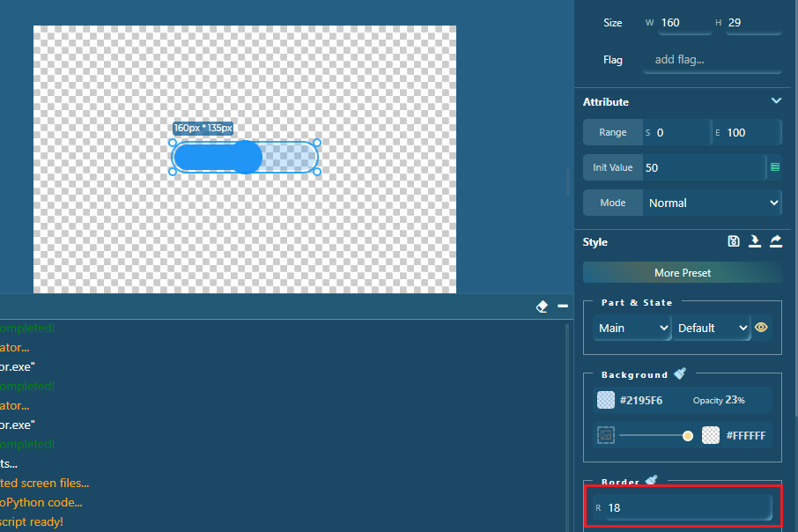798x532 pixels.
Task: Click the #2195F6 background color swatch
Action: tap(606, 400)
